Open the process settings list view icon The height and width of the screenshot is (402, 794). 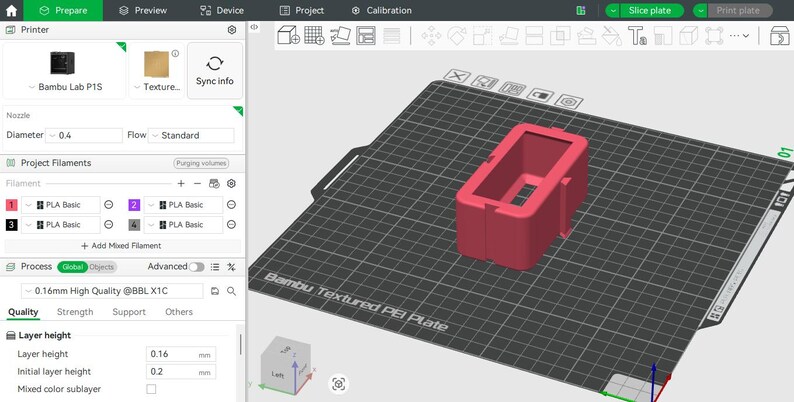(x=215, y=267)
